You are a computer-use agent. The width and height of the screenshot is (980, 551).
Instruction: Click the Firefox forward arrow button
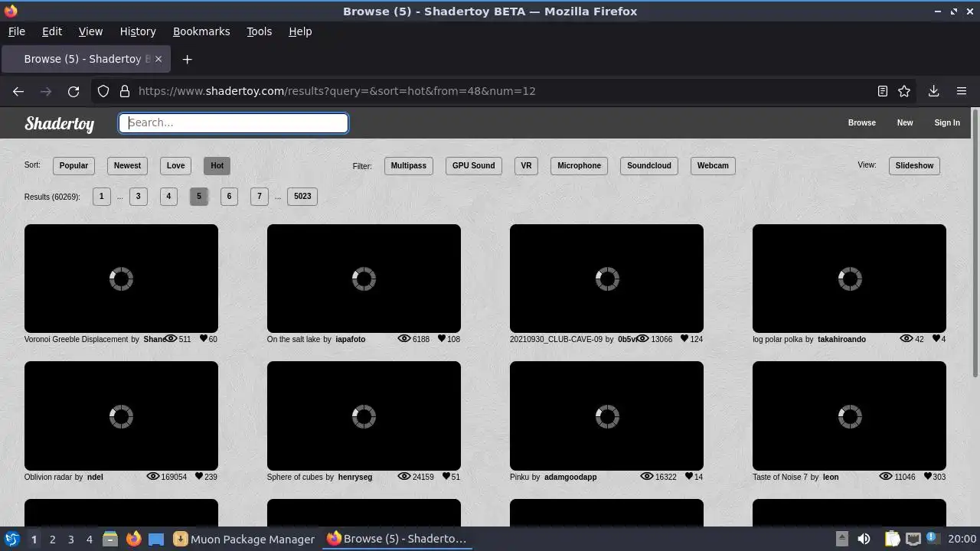pos(46,91)
